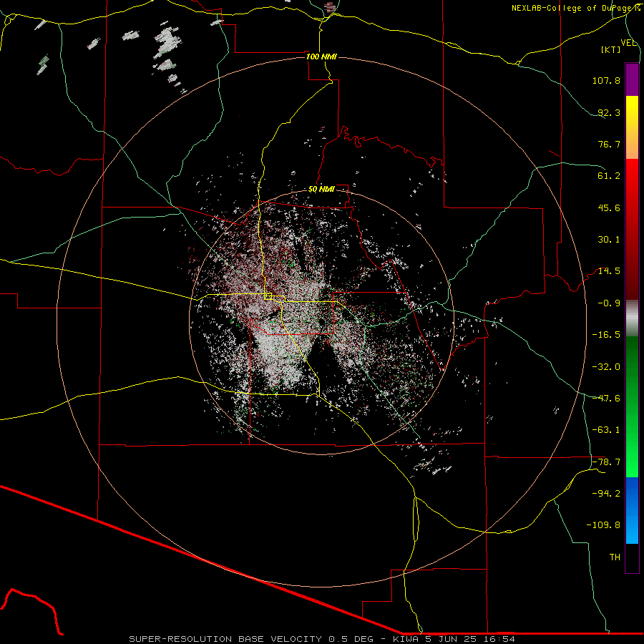Click the purple segment of the velocity color bar
Image resolution: width=644 pixels, height=644 pixels.
(x=632, y=79)
